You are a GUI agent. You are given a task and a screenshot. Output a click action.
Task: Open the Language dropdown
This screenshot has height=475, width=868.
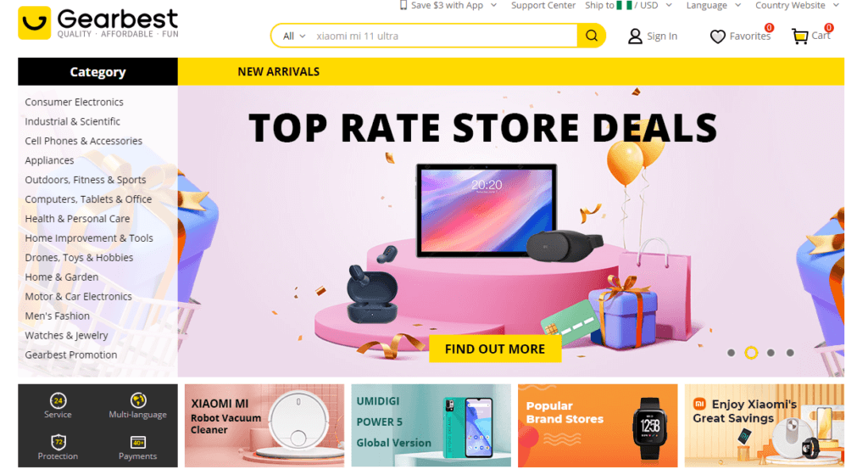coord(713,6)
